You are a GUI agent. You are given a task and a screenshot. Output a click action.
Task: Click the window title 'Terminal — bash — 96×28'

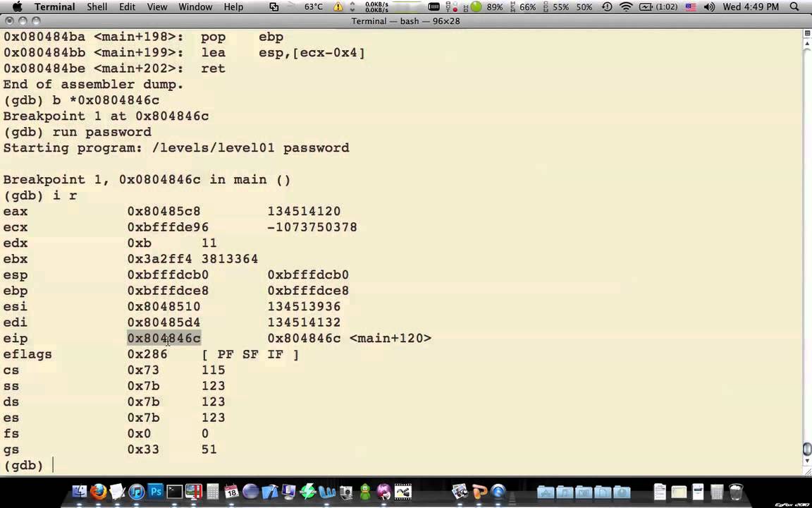pyautogui.click(x=405, y=21)
